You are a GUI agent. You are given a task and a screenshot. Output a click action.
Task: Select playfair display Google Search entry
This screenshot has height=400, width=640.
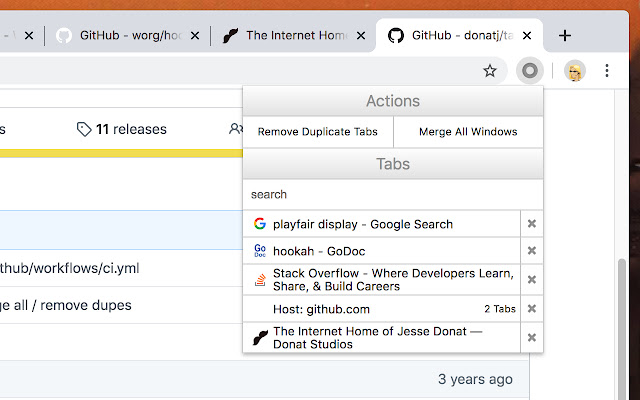[x=362, y=224]
